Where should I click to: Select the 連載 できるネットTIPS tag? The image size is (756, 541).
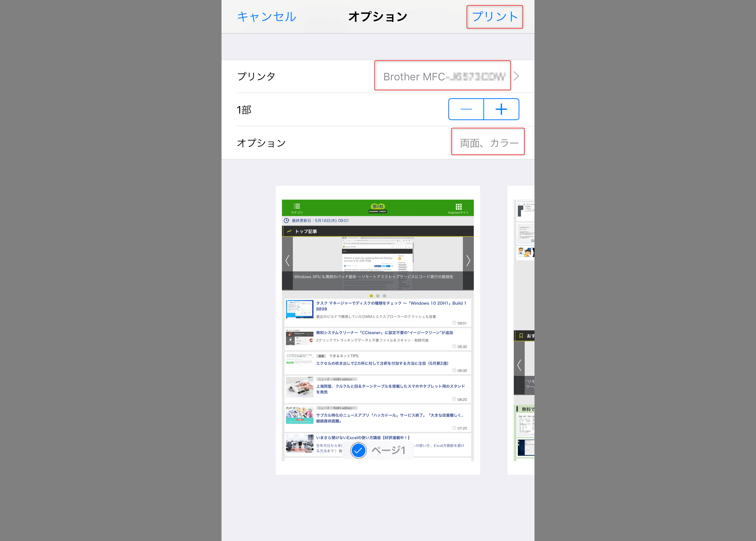click(321, 356)
